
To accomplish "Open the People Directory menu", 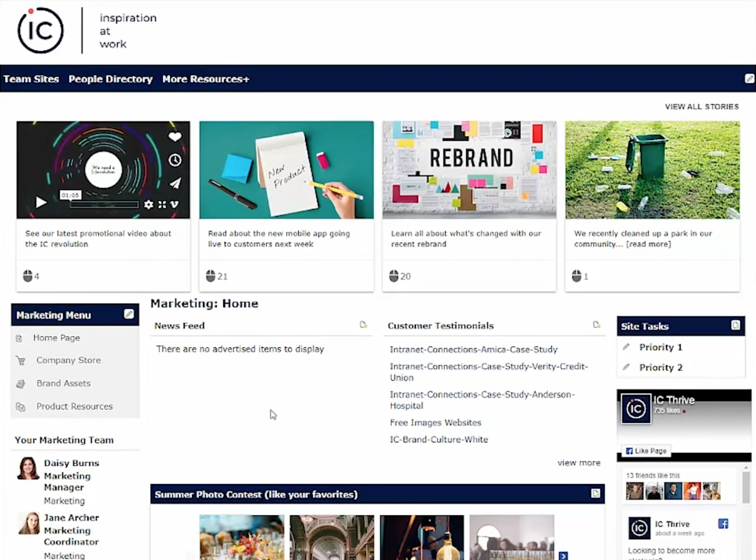I will 110,79.
